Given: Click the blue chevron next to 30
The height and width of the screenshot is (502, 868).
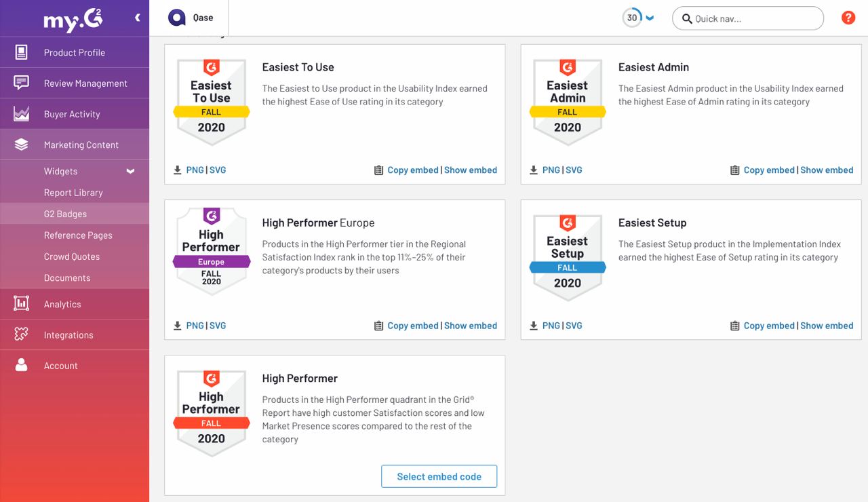Looking at the screenshot, I should coord(650,18).
